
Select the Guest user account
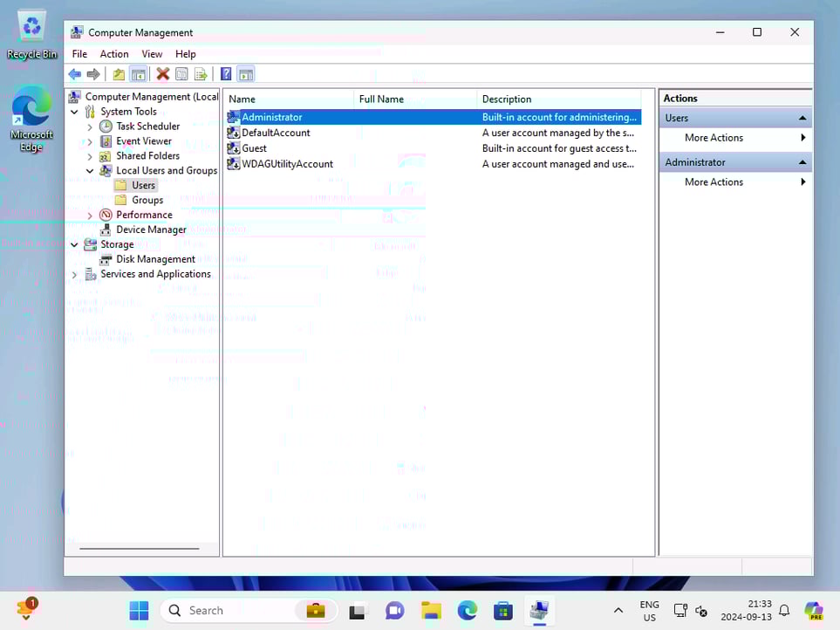[x=253, y=147]
